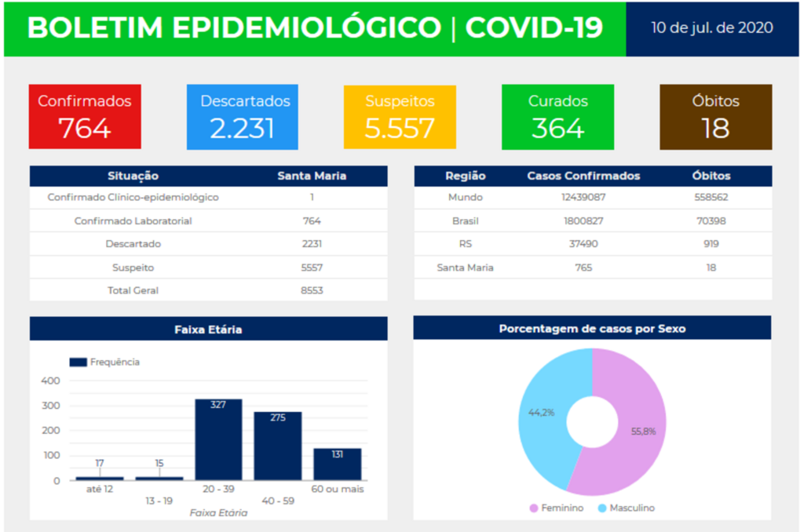Screen dimensions: 804x532
Task: Click the date 10 de jul. de 2020
Action: [711, 28]
